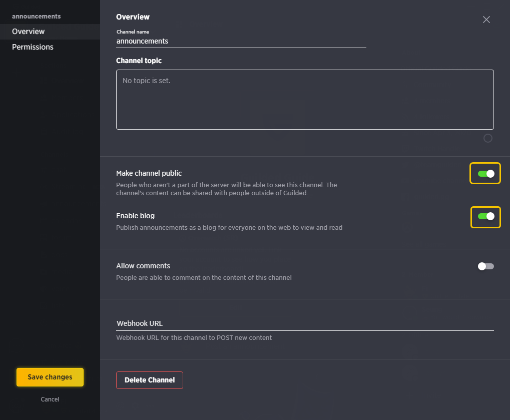Focus the Channel topic text area

[305, 100]
